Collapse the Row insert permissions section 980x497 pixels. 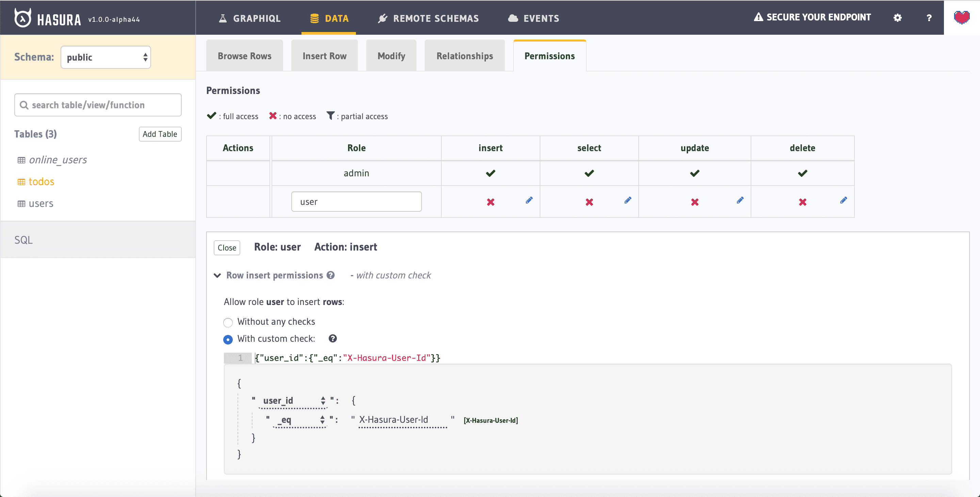pyautogui.click(x=217, y=275)
